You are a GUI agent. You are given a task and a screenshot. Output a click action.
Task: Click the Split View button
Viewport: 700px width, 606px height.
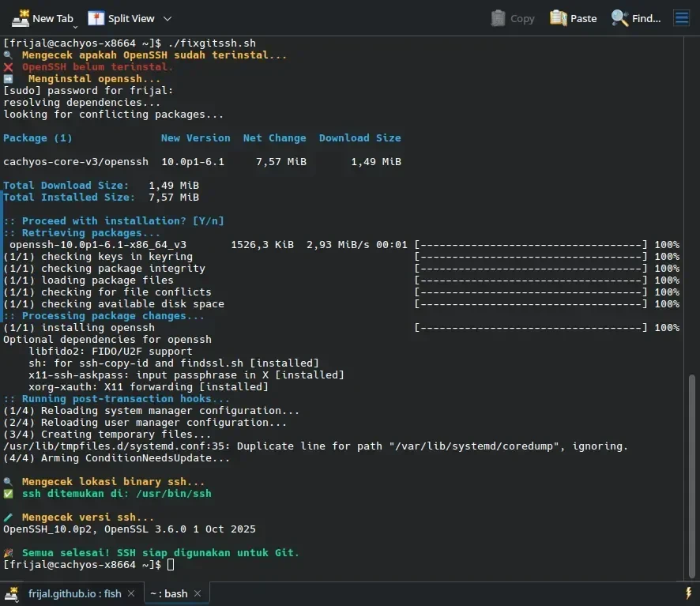pos(121,18)
